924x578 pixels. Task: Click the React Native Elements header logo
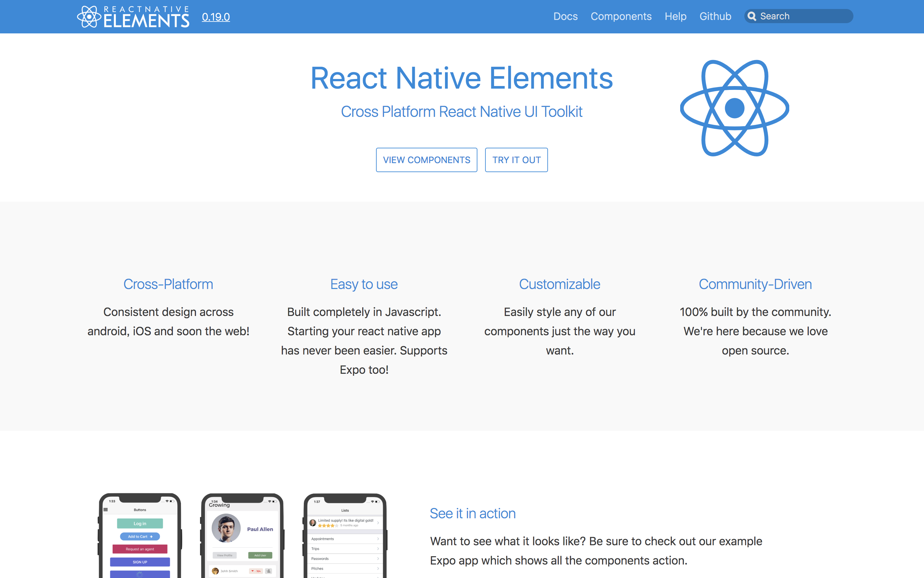coord(133,17)
